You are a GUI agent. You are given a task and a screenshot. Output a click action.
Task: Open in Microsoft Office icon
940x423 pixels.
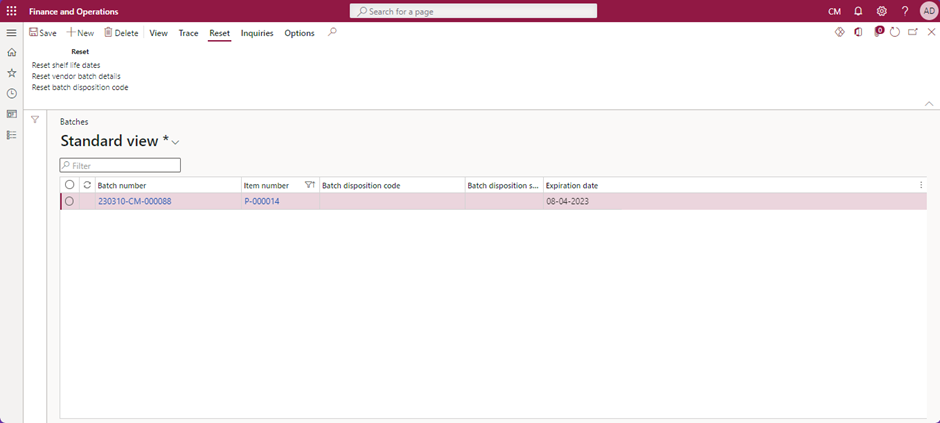point(858,32)
